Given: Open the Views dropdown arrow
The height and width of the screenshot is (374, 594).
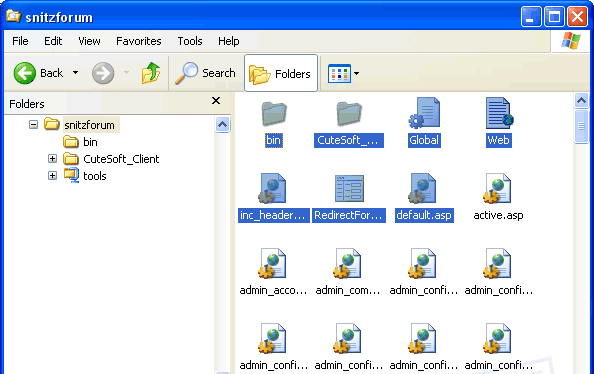Looking at the screenshot, I should pyautogui.click(x=356, y=74).
